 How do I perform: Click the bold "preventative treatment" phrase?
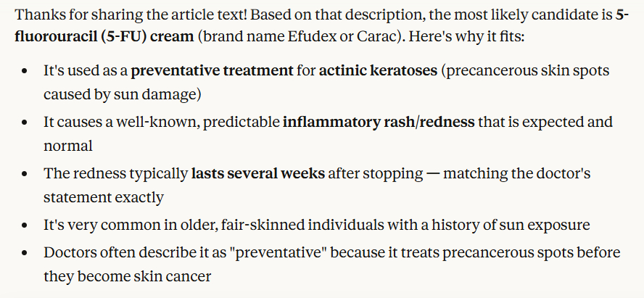(212, 71)
